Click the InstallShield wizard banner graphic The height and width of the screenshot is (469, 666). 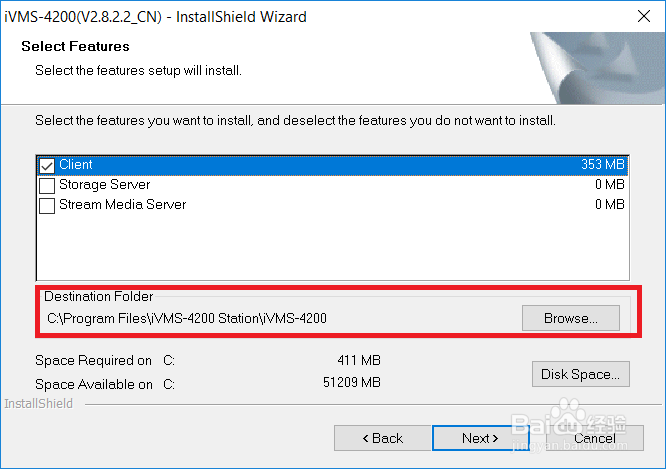coord(597,68)
